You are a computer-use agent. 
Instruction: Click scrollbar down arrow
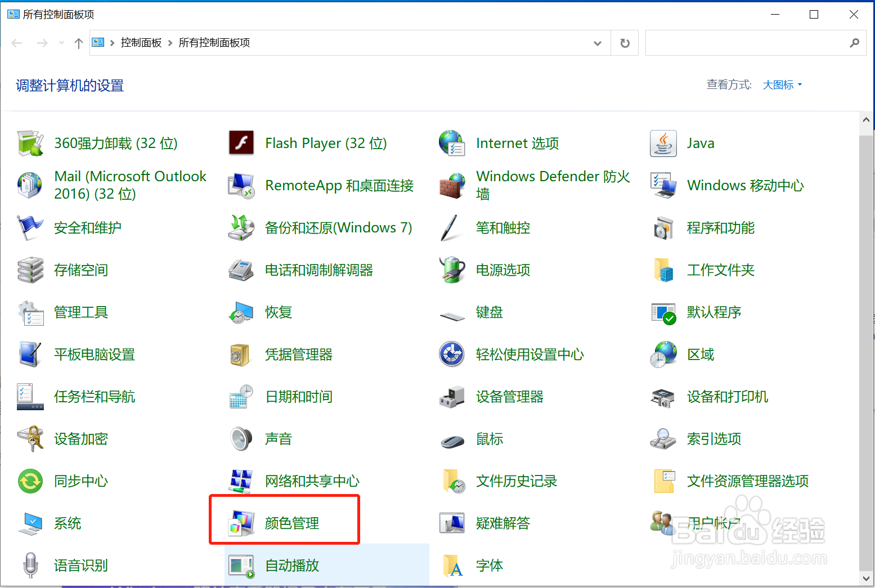point(866,578)
